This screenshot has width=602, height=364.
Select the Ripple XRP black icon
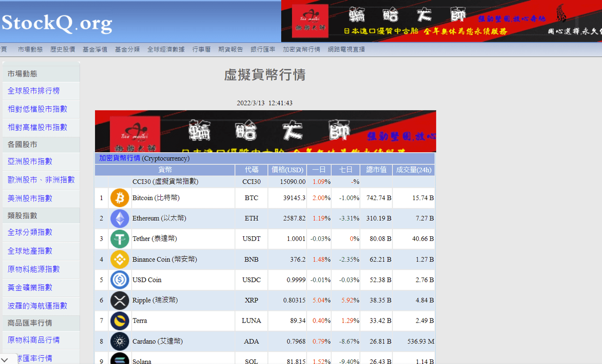(119, 300)
